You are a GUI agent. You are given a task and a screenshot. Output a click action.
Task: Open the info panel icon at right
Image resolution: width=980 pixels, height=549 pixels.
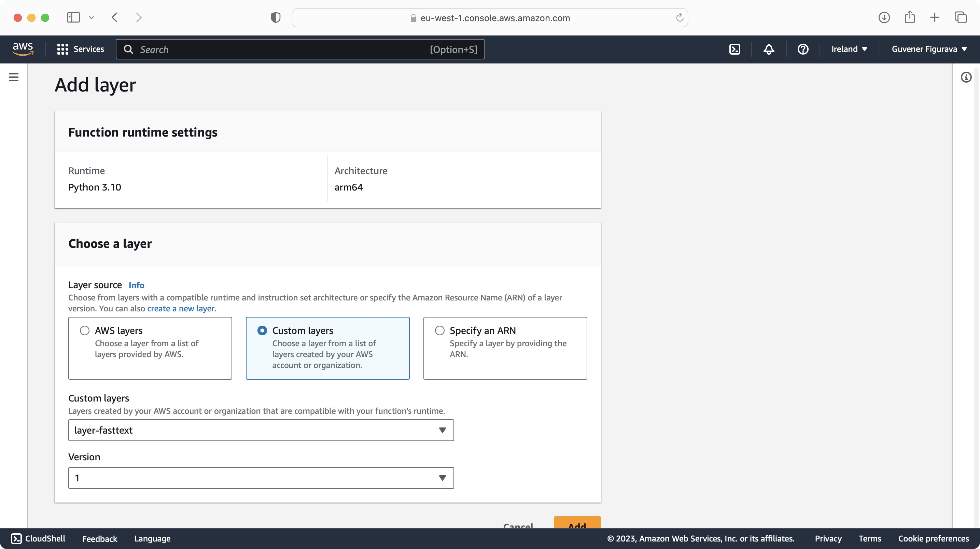(x=966, y=77)
